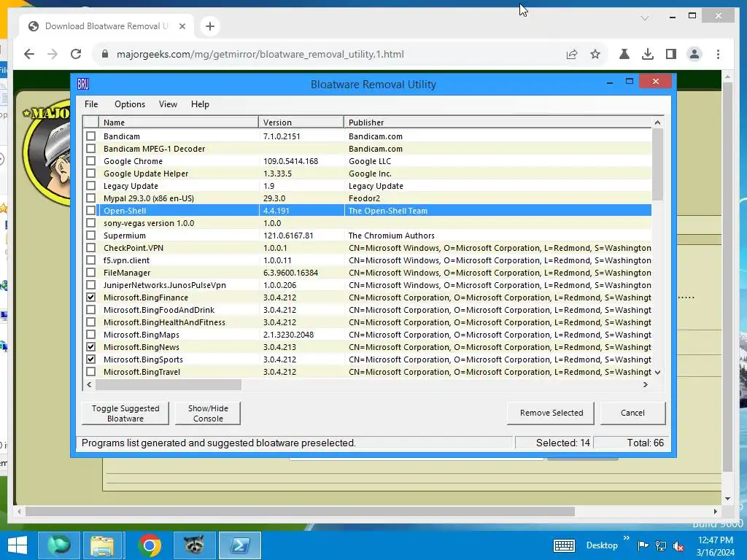Uncheck Microsoft.BingSports checkbox

click(x=90, y=359)
